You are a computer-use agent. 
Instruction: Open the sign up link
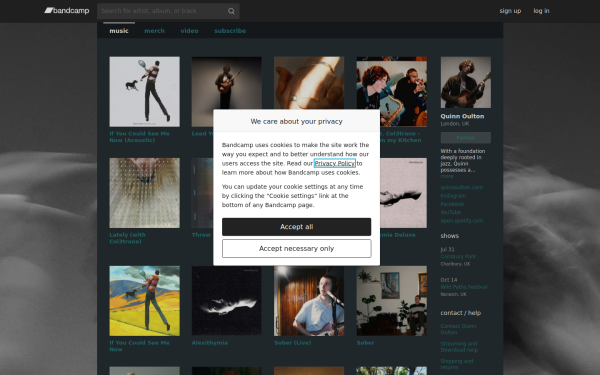click(x=510, y=11)
